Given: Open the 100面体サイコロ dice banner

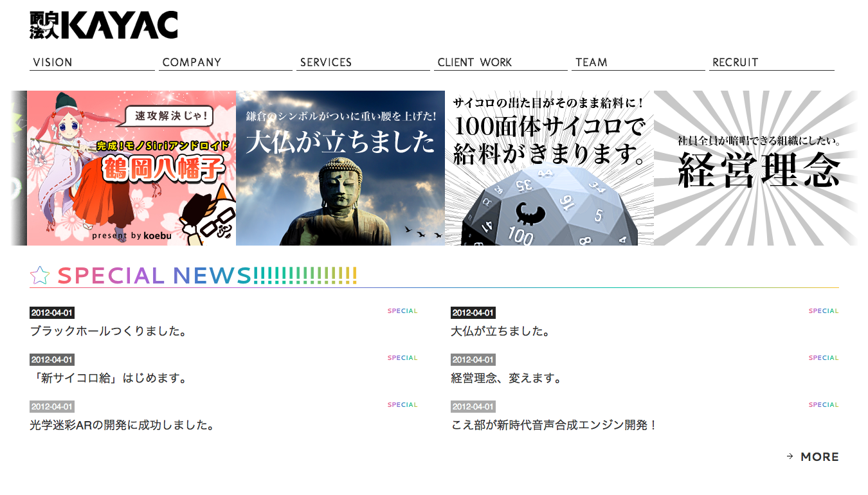Looking at the screenshot, I should tap(549, 168).
